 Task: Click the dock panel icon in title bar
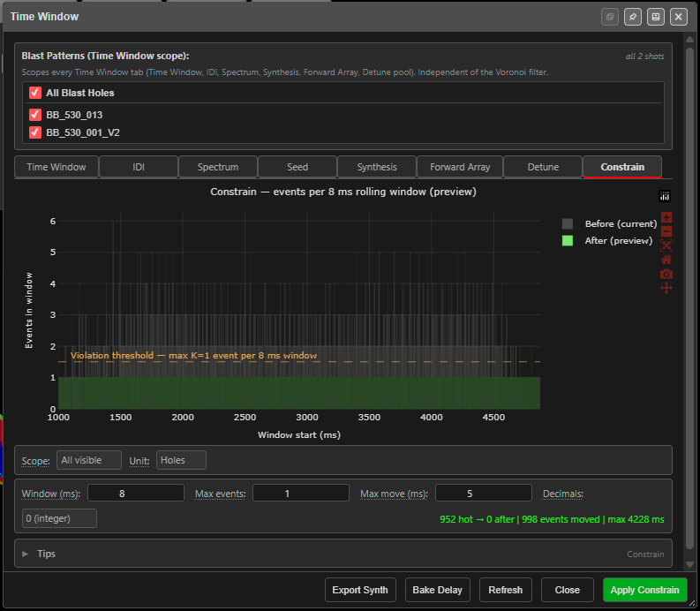pyautogui.click(x=655, y=17)
